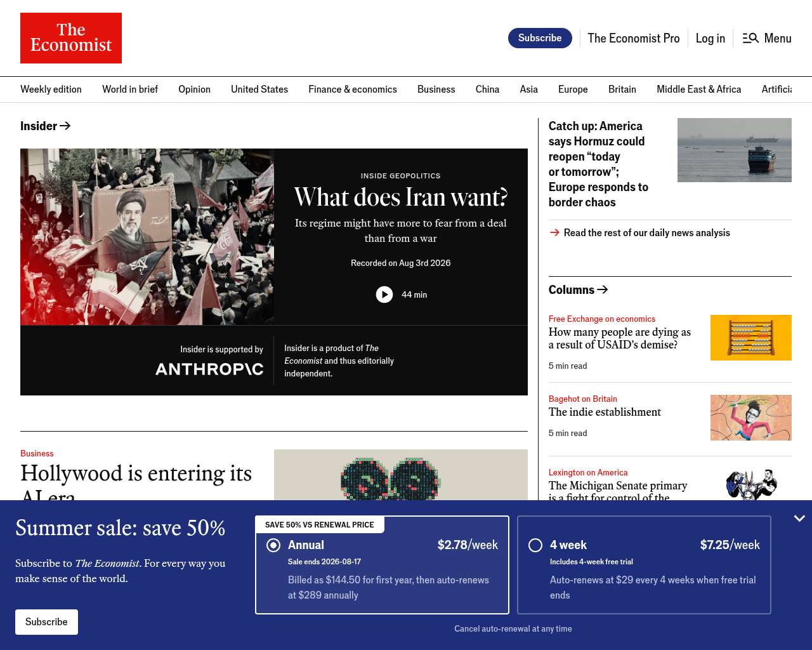Open the Business nav section
812x650 pixels.
pyautogui.click(x=436, y=90)
